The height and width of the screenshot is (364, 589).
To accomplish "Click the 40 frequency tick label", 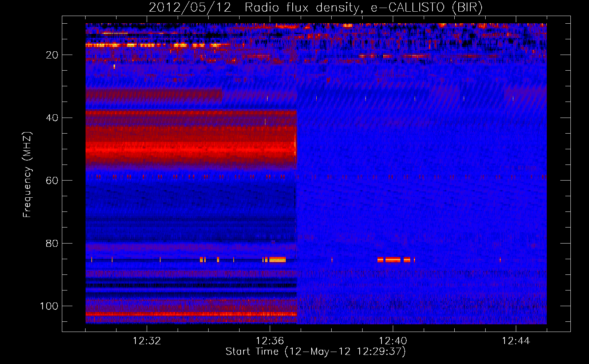I will [x=52, y=118].
